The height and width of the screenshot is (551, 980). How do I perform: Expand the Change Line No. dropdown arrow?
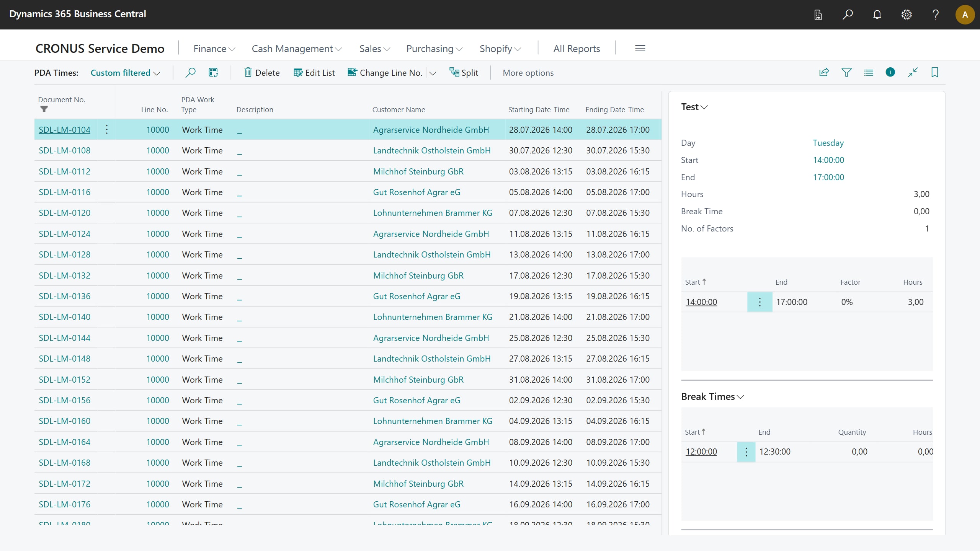tap(433, 73)
